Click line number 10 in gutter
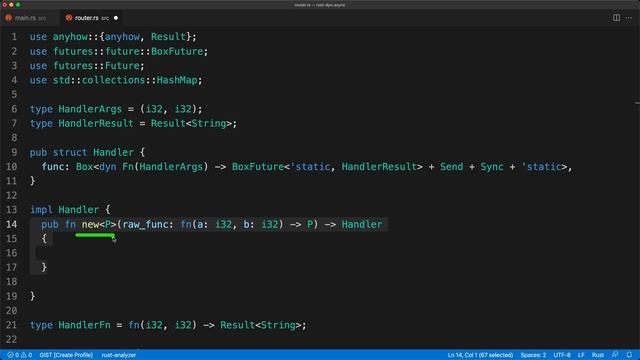The height and width of the screenshot is (360, 640). 11,167
